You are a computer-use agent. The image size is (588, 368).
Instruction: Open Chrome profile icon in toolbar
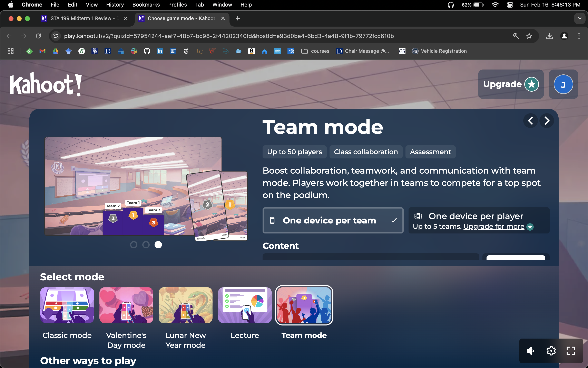tap(564, 36)
